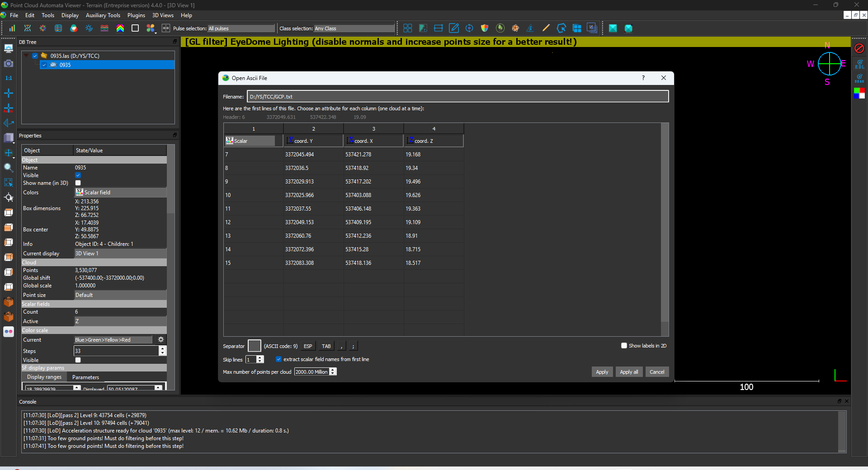
Task: Open the Pulse selection dropdown
Action: click(x=241, y=28)
